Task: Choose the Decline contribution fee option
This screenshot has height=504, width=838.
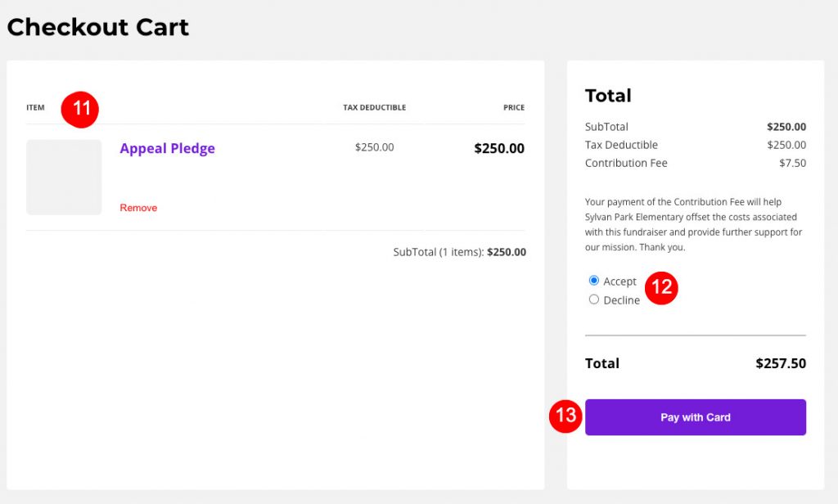Action: tap(594, 299)
